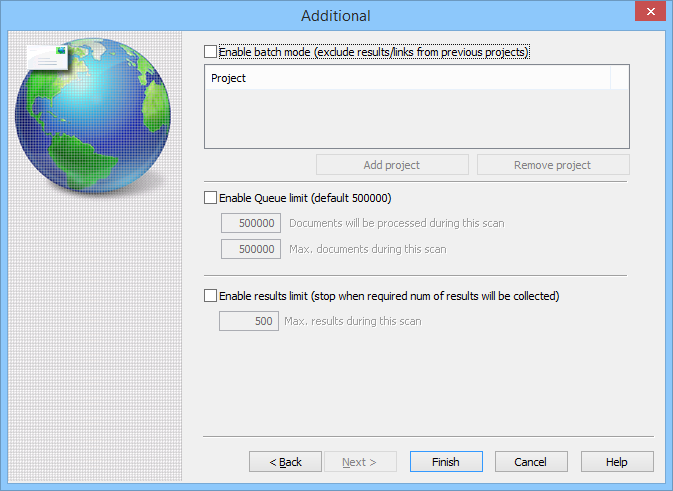The image size is (673, 491).
Task: Enable batch mode checkbox
Action: point(210,51)
